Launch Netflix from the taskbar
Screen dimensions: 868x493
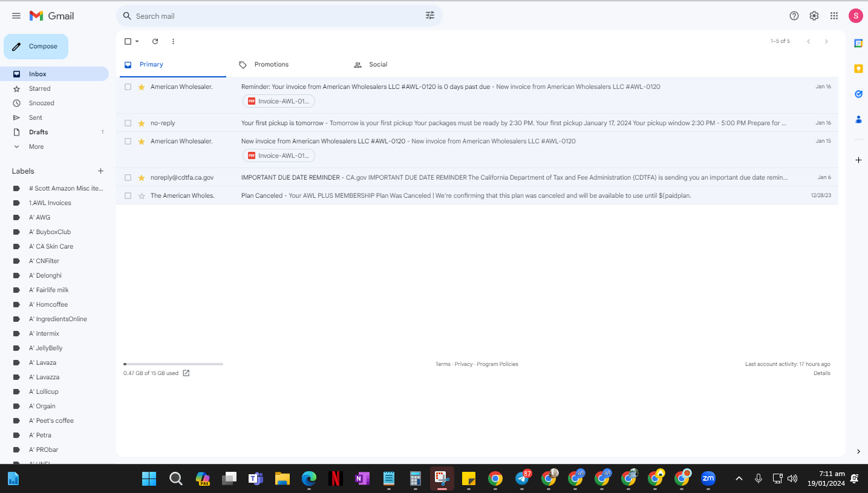(335, 478)
